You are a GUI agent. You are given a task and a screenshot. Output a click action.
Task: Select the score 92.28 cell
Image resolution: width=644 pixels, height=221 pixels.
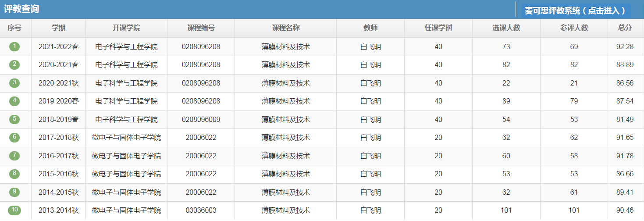coord(625,46)
